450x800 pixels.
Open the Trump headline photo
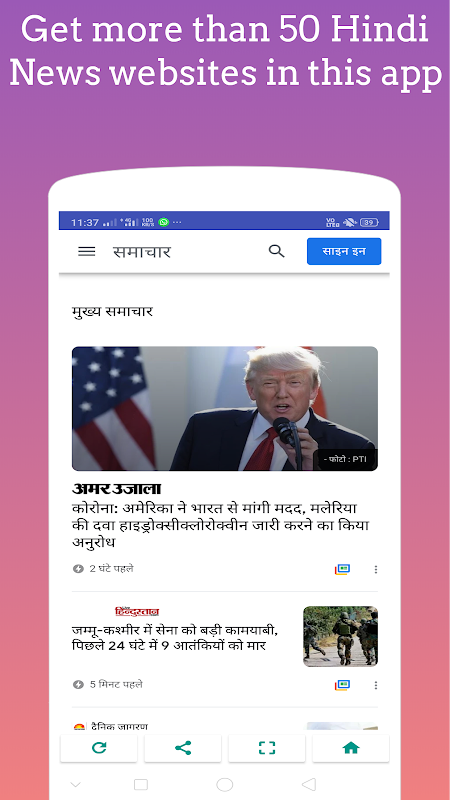pos(224,409)
